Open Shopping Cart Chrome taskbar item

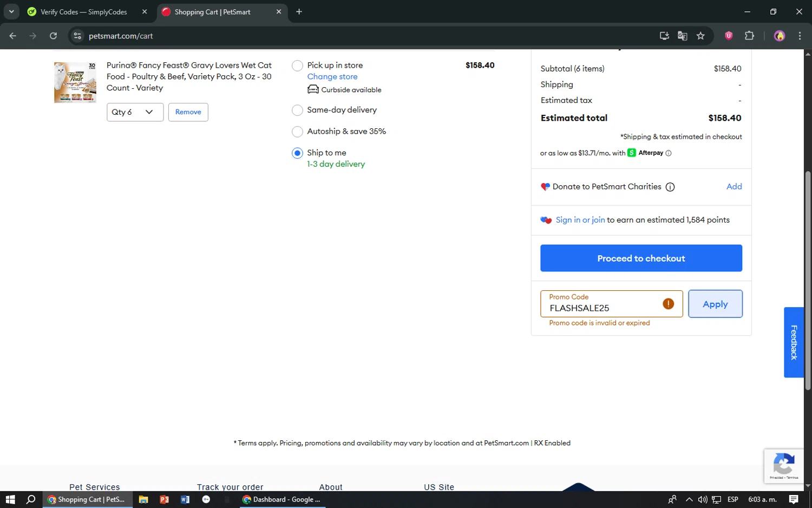[87, 499]
